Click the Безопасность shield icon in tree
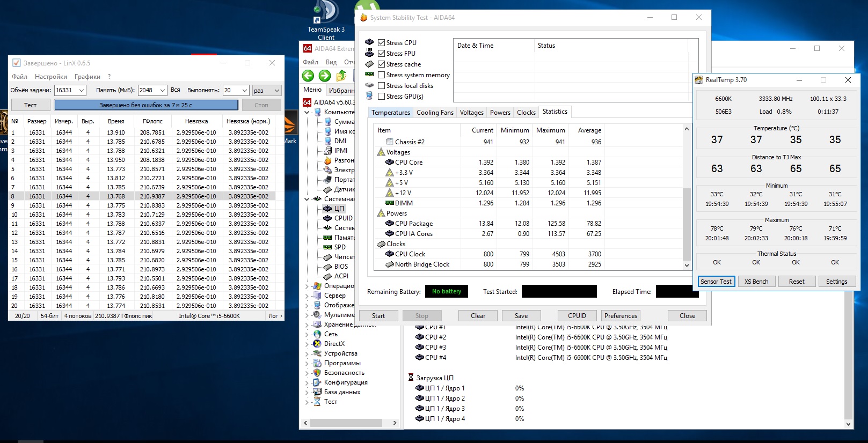 pos(317,373)
